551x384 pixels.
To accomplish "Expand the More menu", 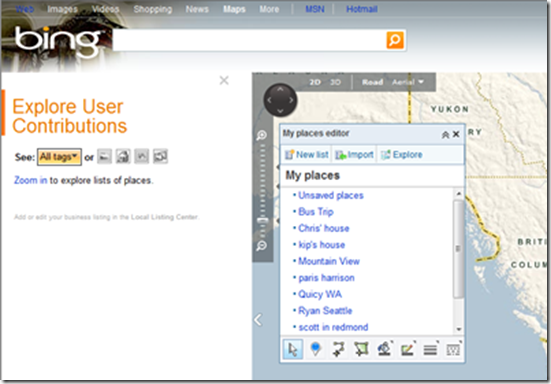I will point(269,9).
